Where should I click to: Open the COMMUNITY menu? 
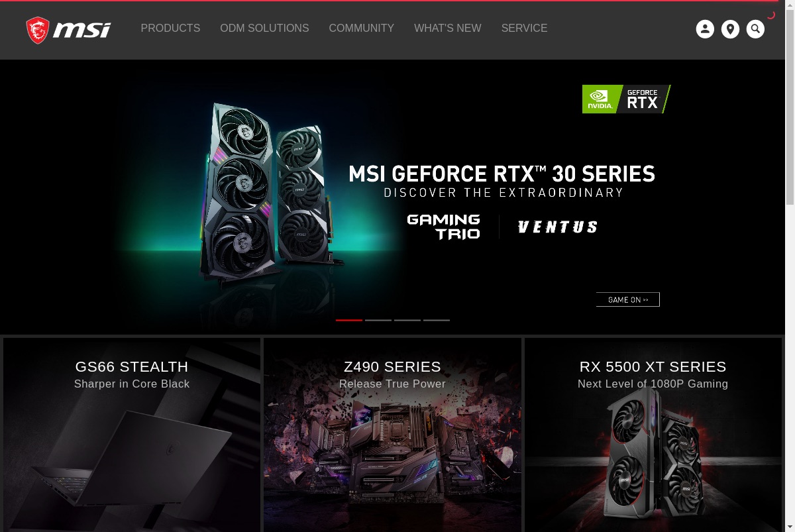pyautogui.click(x=361, y=28)
